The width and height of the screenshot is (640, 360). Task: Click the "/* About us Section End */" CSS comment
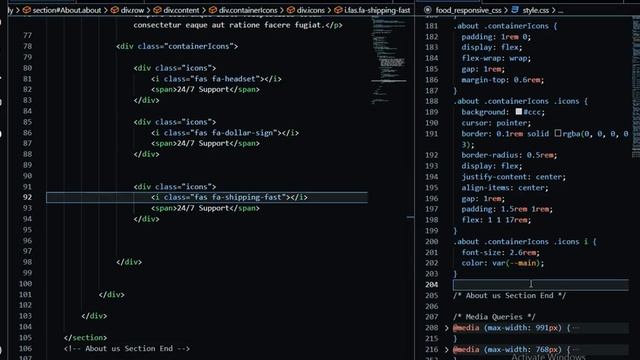pos(509,296)
